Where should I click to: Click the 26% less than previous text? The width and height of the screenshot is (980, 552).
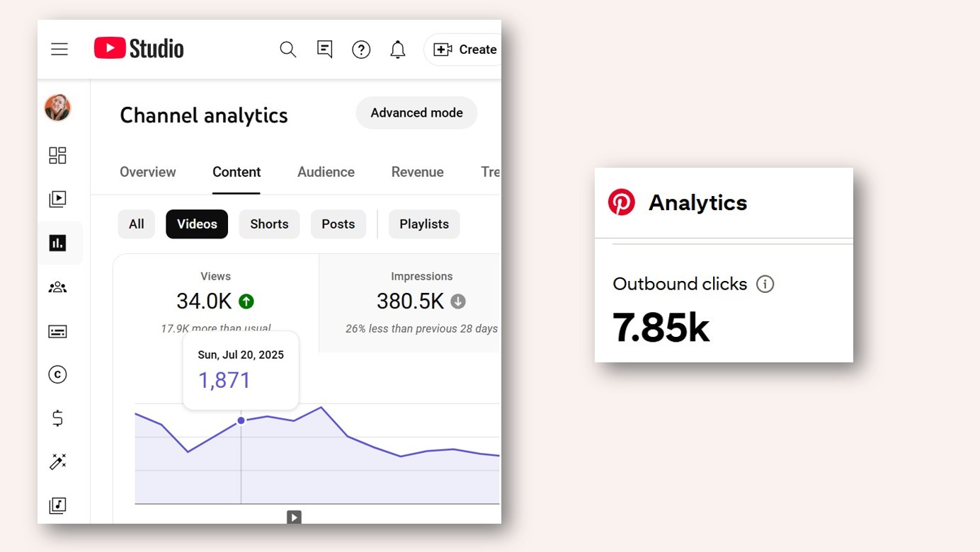(421, 328)
